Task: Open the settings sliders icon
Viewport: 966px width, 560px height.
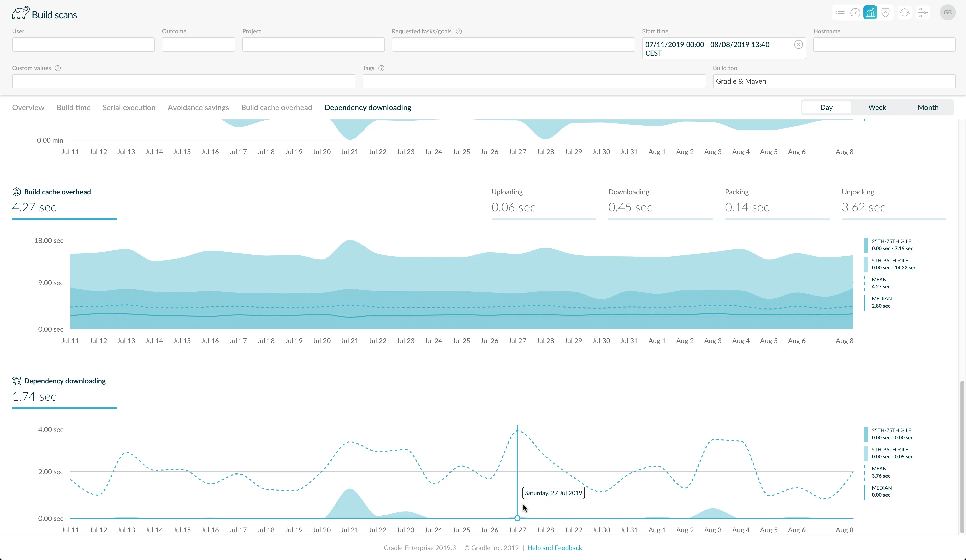Action: pyautogui.click(x=923, y=13)
